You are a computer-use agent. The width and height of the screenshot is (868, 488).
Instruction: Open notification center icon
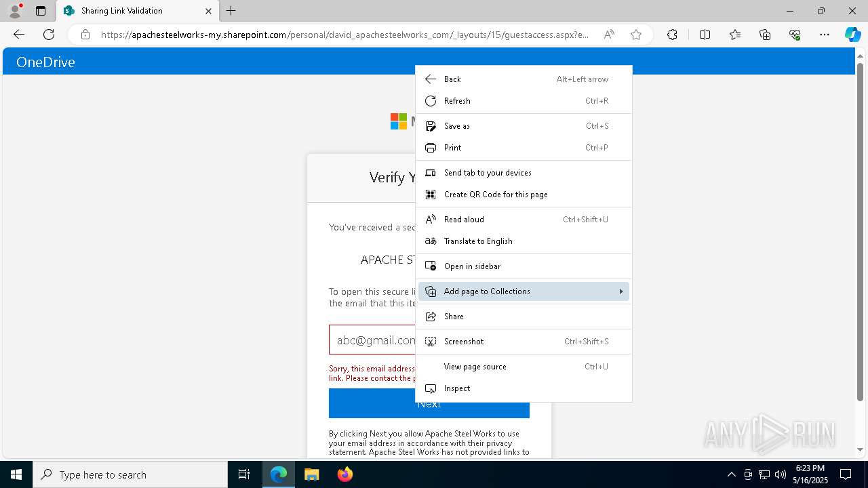click(846, 474)
